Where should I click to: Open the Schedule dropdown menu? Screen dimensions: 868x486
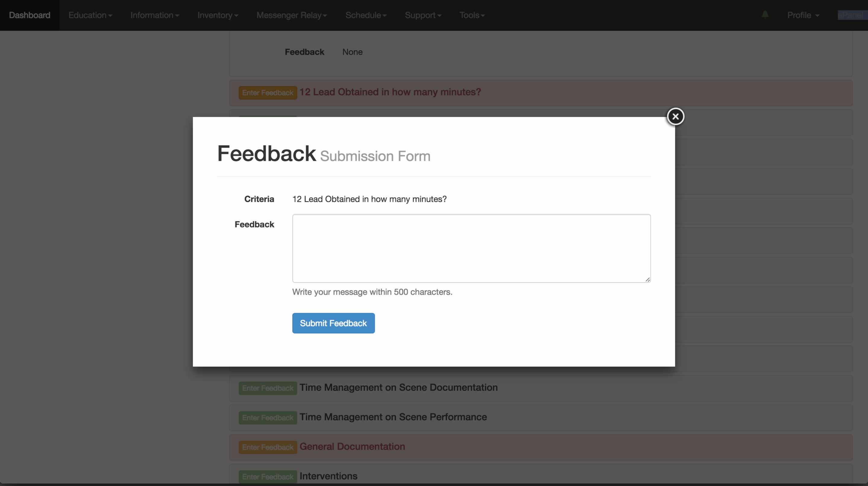(366, 15)
